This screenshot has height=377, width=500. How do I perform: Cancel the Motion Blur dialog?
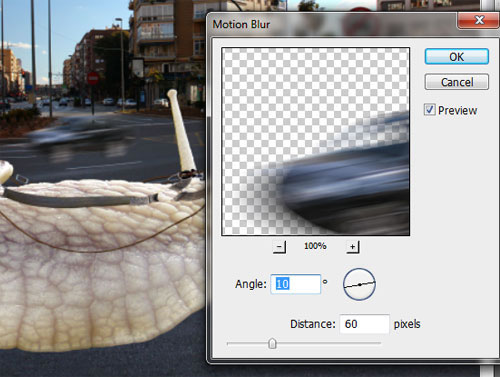tap(457, 82)
